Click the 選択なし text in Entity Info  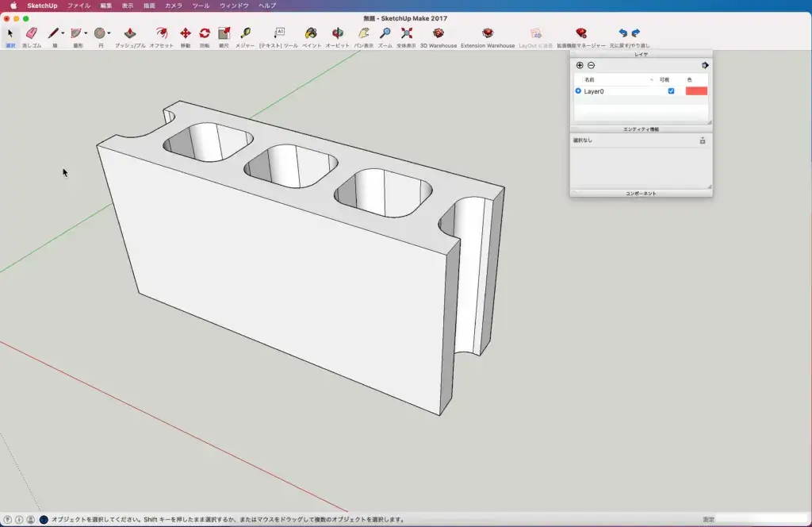pos(583,140)
